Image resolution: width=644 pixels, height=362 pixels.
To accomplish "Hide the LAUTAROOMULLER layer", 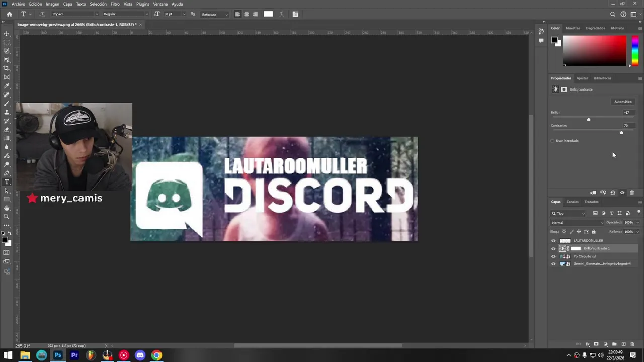I will pos(554,241).
